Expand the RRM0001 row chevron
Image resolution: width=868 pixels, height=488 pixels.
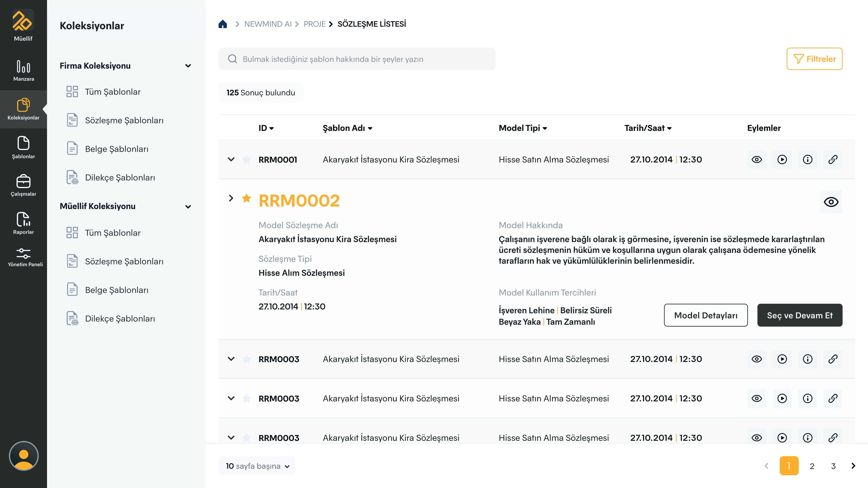click(x=231, y=159)
